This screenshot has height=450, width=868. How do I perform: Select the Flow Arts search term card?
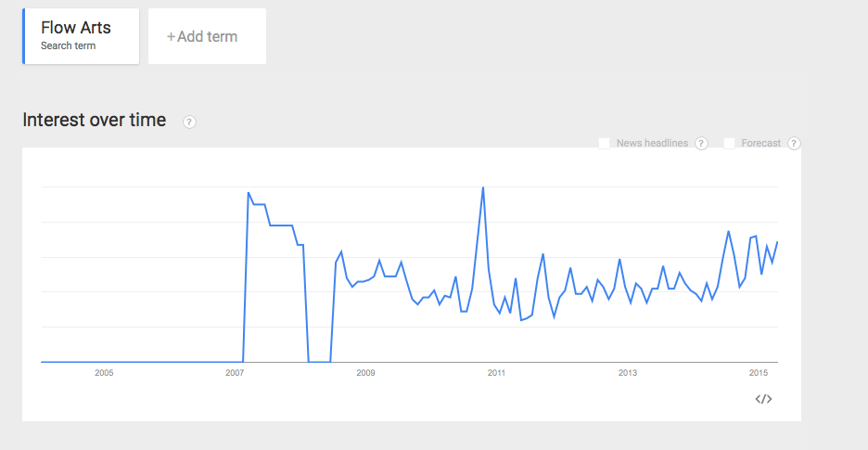(81, 36)
